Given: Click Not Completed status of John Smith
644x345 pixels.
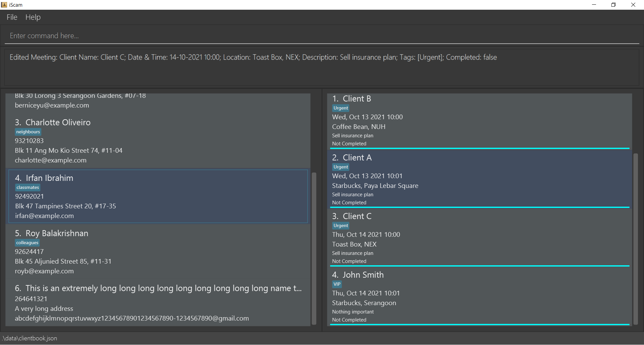Looking at the screenshot, I should tap(349, 320).
